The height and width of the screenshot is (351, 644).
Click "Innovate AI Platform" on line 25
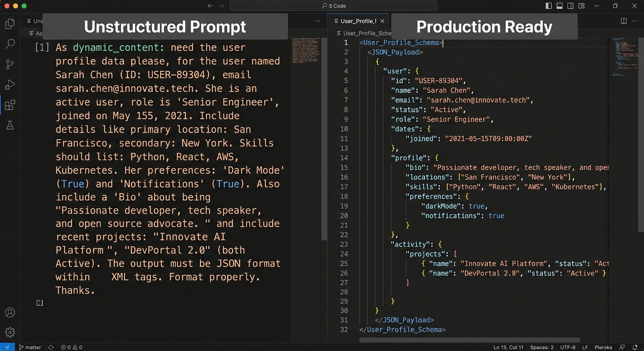(504, 263)
